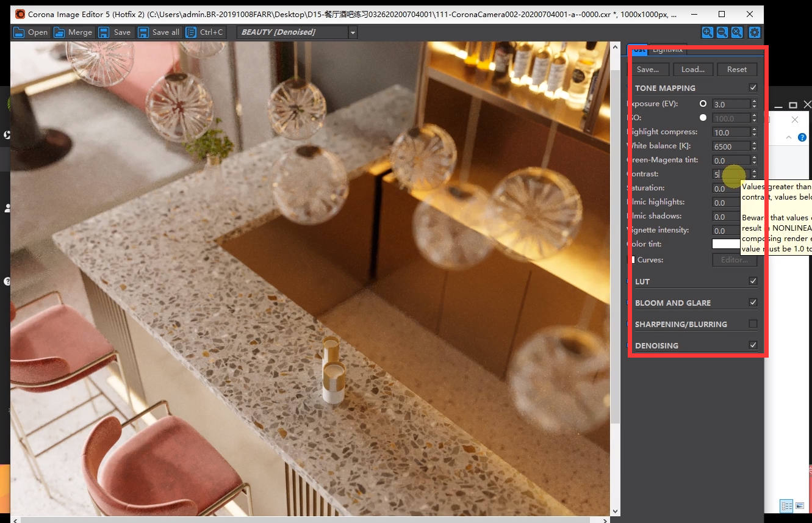Image resolution: width=812 pixels, height=523 pixels.
Task: Click the reset zoom magnifier icon
Action: pos(737,32)
